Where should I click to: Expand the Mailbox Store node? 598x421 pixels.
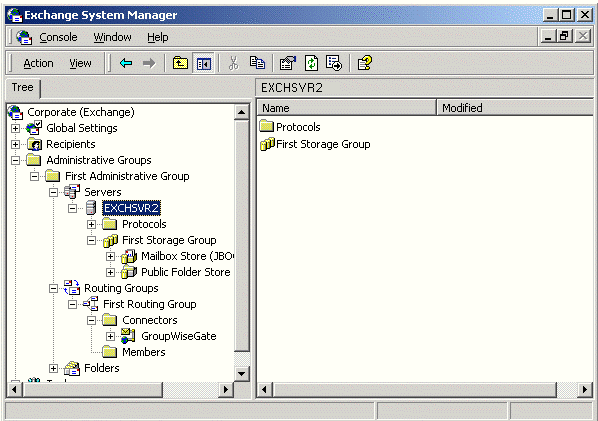[111, 257]
